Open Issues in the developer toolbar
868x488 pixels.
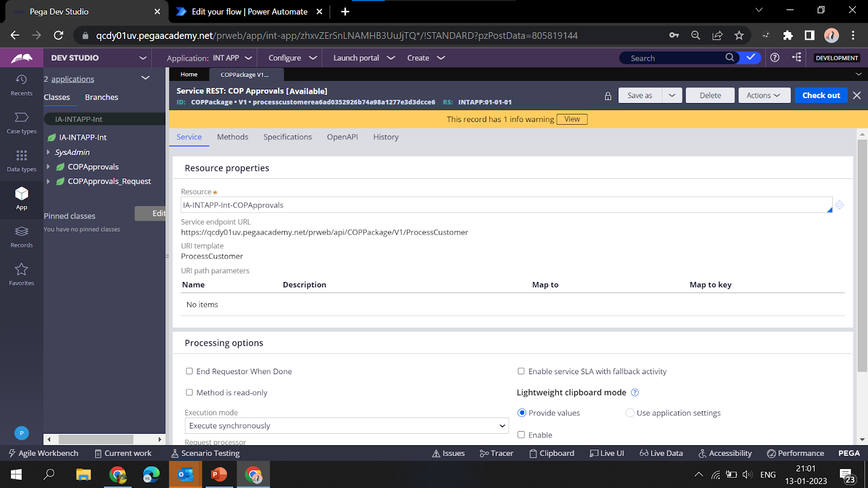click(x=449, y=453)
